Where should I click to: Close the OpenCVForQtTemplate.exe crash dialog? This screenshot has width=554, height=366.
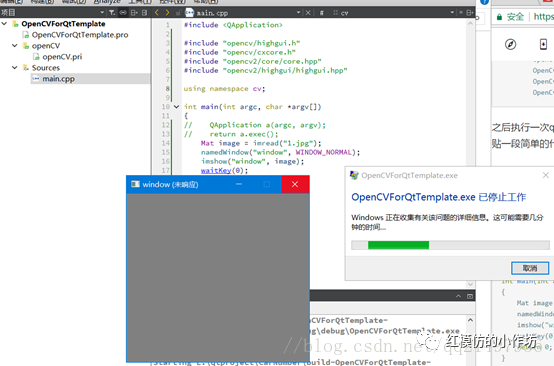pyautogui.click(x=546, y=175)
